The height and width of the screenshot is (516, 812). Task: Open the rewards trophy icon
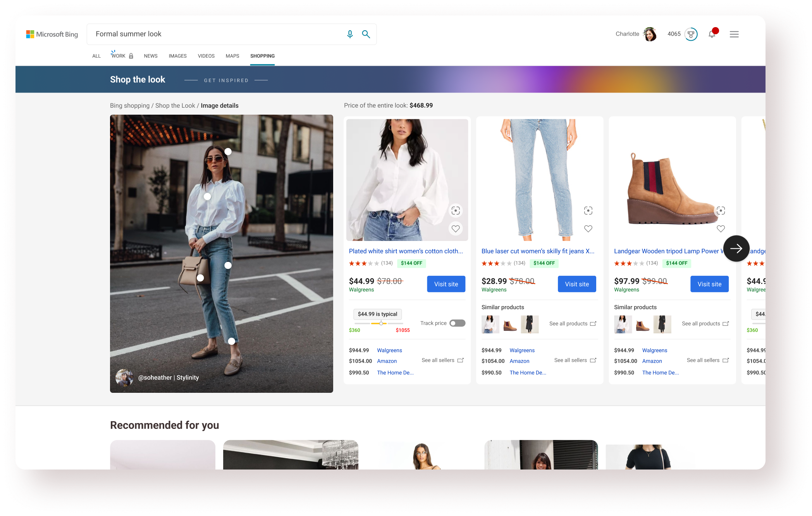pos(691,34)
